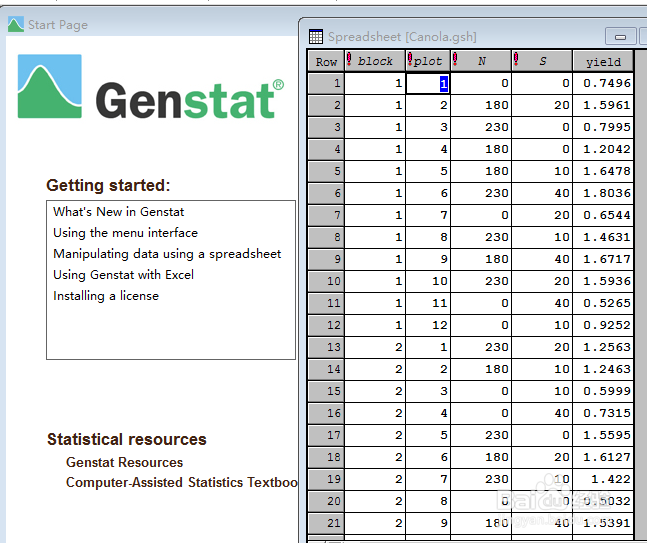Click yield value 1.2463
The width and height of the screenshot is (647, 543).
(x=603, y=369)
